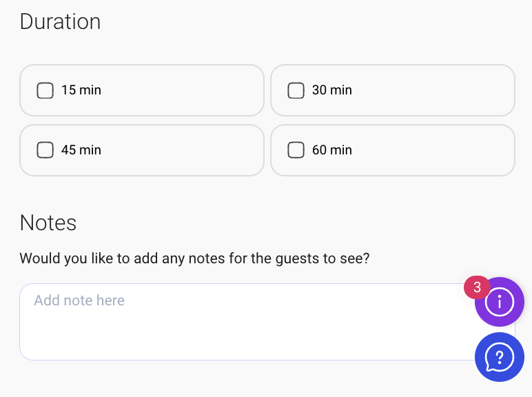Tick the 30 min checkbox

296,90
